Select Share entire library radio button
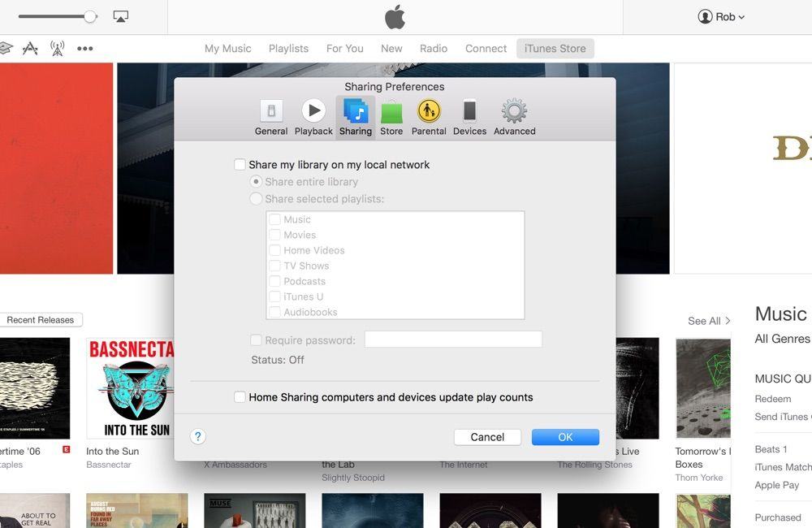This screenshot has width=812, height=528. click(x=257, y=182)
